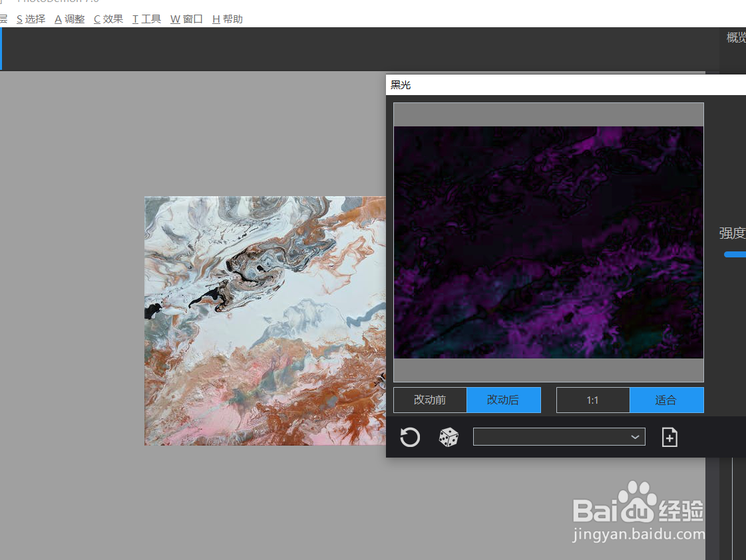Open the H 帮助 menu
746x560 pixels.
[228, 19]
